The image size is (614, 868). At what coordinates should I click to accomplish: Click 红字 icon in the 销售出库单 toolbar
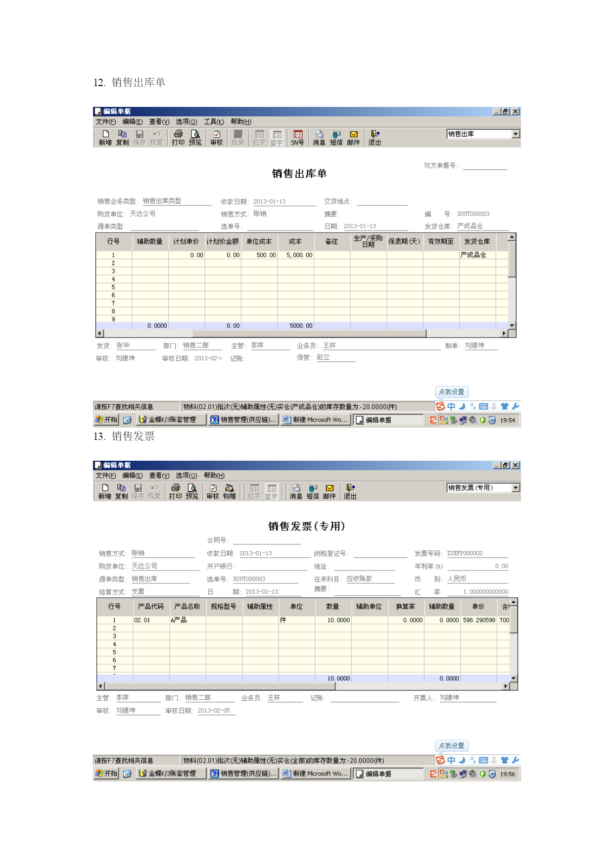coord(259,138)
